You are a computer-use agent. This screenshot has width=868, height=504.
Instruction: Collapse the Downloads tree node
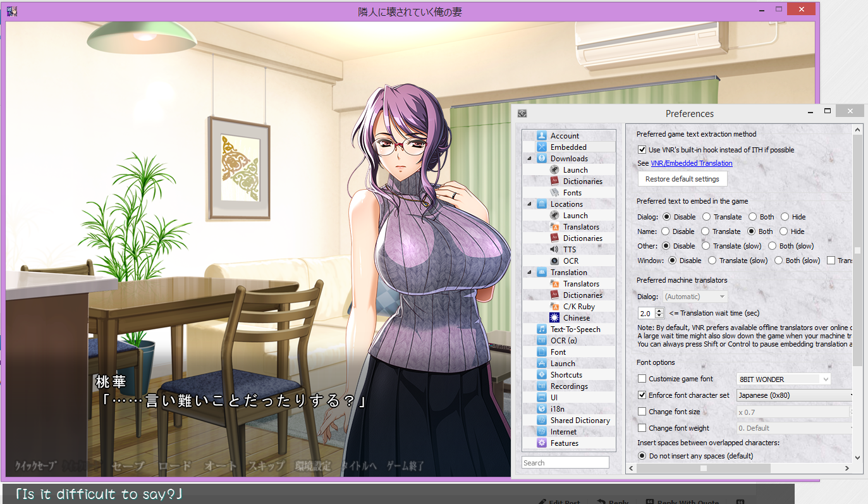(x=530, y=159)
